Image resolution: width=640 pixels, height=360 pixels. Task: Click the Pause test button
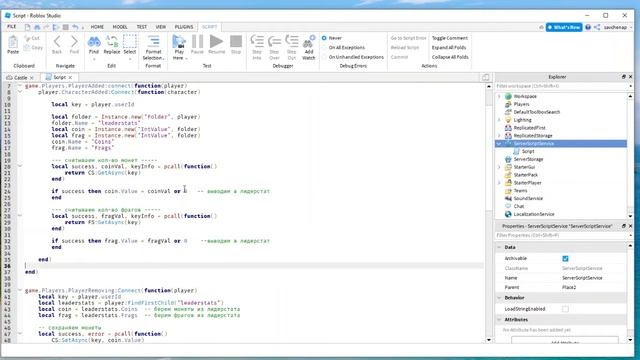point(197,44)
